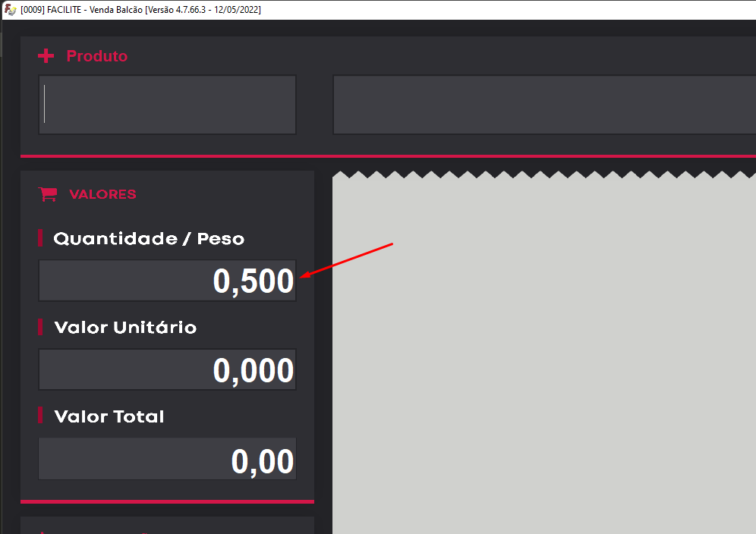Click the wide product description field

[x=544, y=105]
